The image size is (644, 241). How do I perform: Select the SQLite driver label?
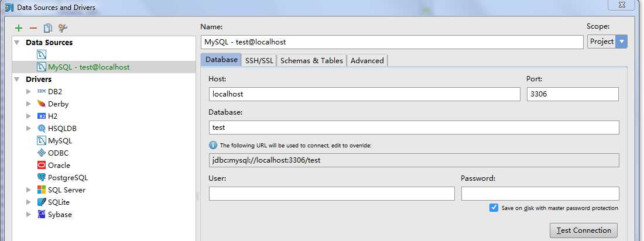coord(59,202)
